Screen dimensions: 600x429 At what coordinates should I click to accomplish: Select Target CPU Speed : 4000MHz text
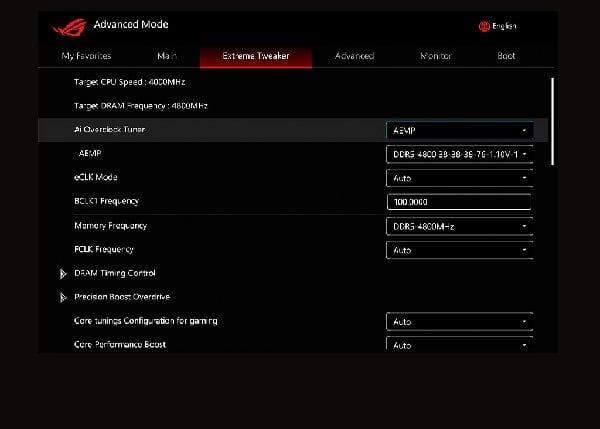tap(129, 82)
